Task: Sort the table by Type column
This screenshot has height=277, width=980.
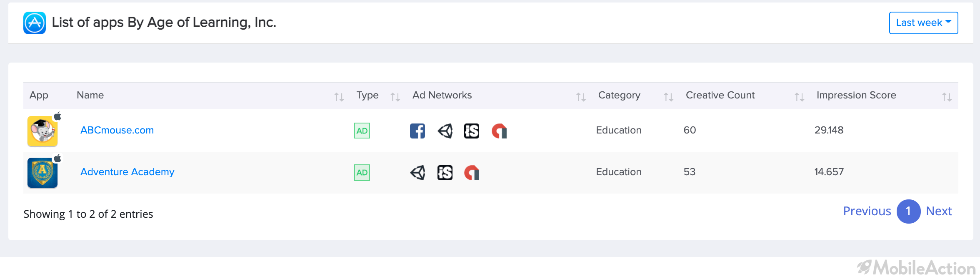Action: (x=395, y=97)
